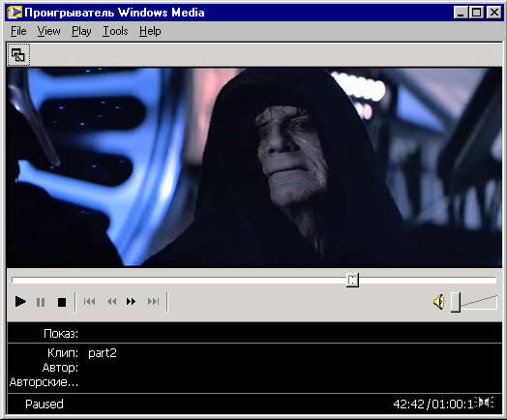Click the volume slider handle
The height and width of the screenshot is (420, 507).
(x=456, y=302)
